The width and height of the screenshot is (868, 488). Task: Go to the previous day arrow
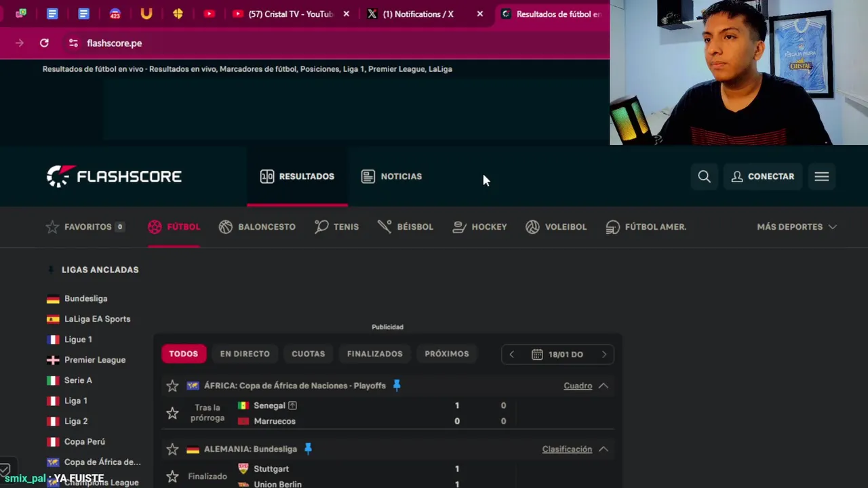(511, 354)
